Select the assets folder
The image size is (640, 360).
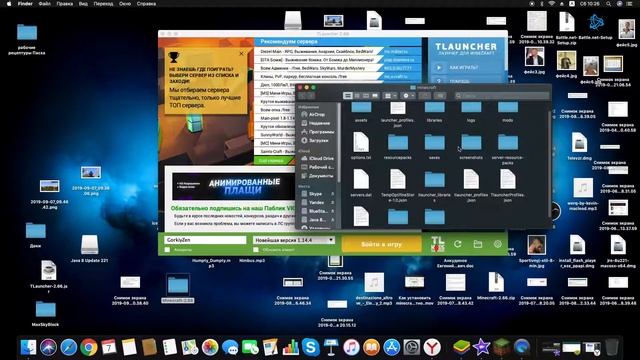(x=361, y=111)
